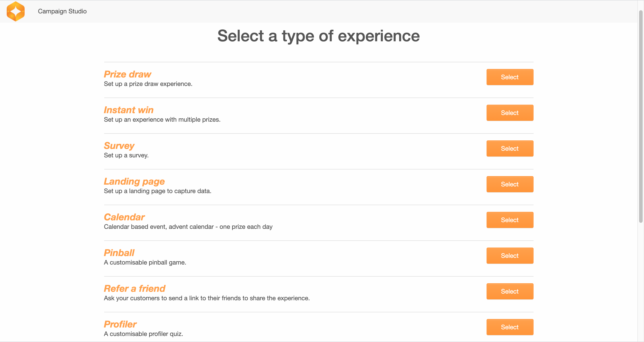
Task: Click the 'Select a type of experience' title
Action: pos(318,36)
